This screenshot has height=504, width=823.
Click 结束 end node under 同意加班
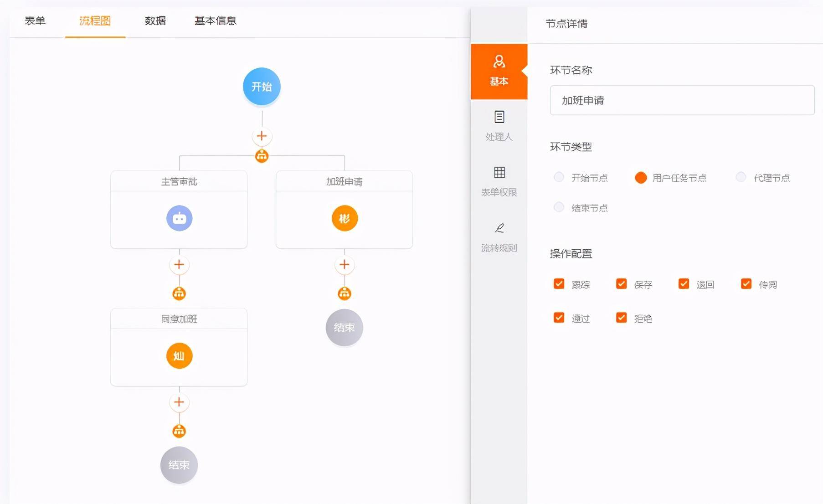tap(179, 465)
